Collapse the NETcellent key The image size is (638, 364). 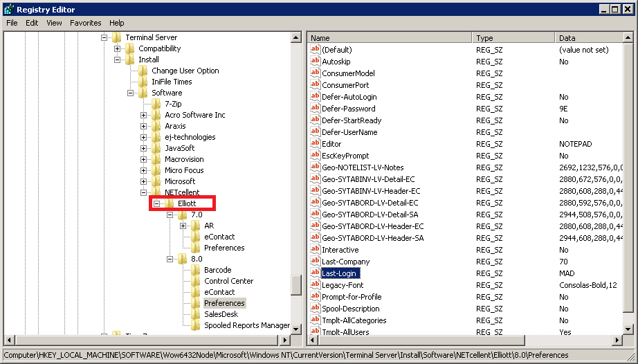144,193
